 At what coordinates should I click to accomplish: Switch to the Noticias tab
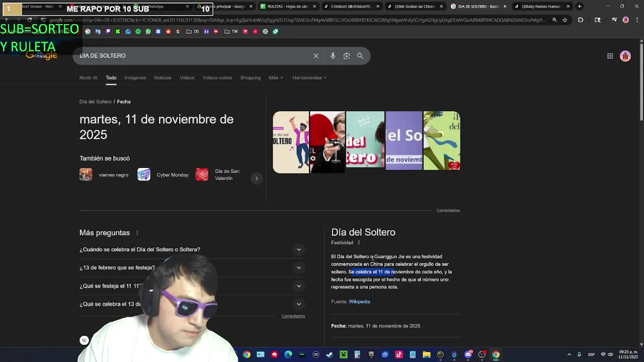click(x=163, y=78)
